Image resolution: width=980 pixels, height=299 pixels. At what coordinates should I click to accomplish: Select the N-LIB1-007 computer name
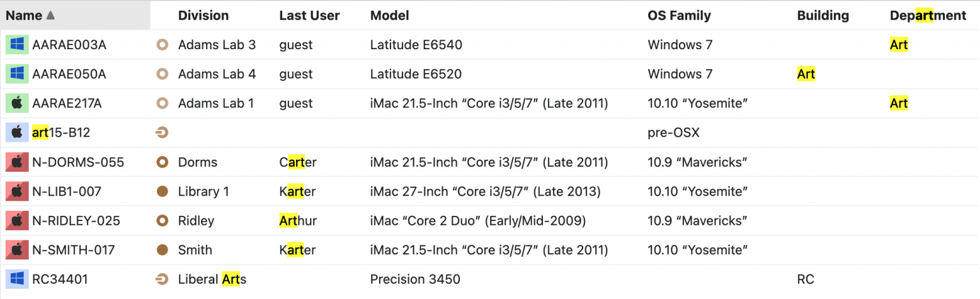[67, 192]
